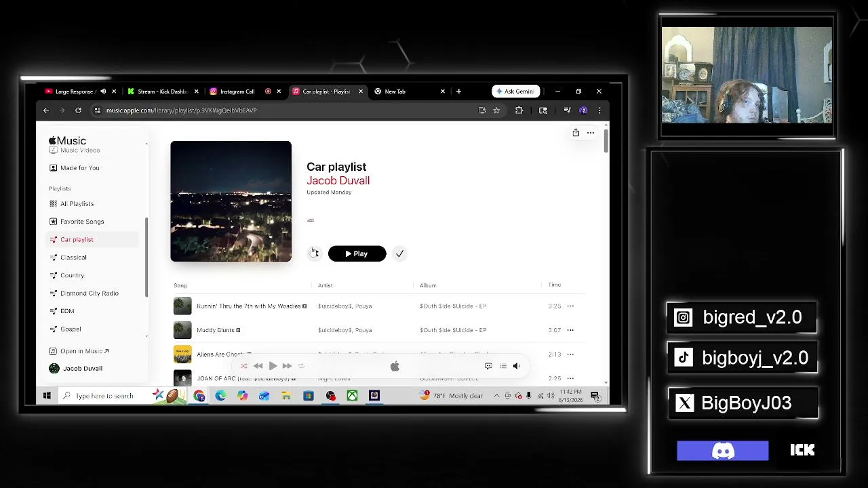Image resolution: width=868 pixels, height=488 pixels.
Task: Skip to the next track
Action: (287, 366)
